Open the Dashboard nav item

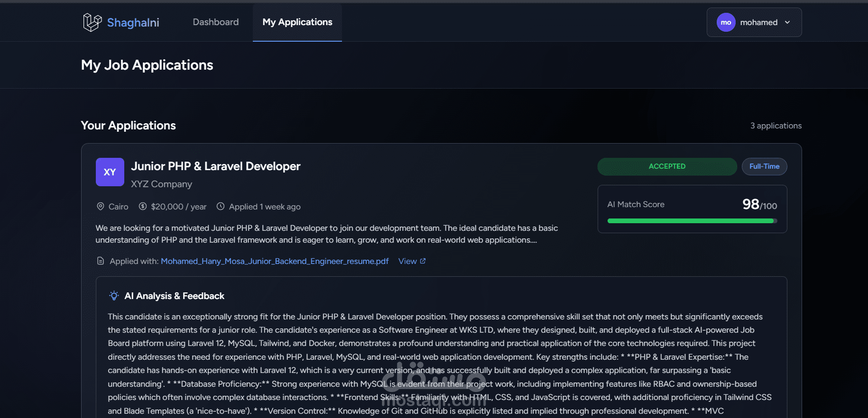[216, 22]
